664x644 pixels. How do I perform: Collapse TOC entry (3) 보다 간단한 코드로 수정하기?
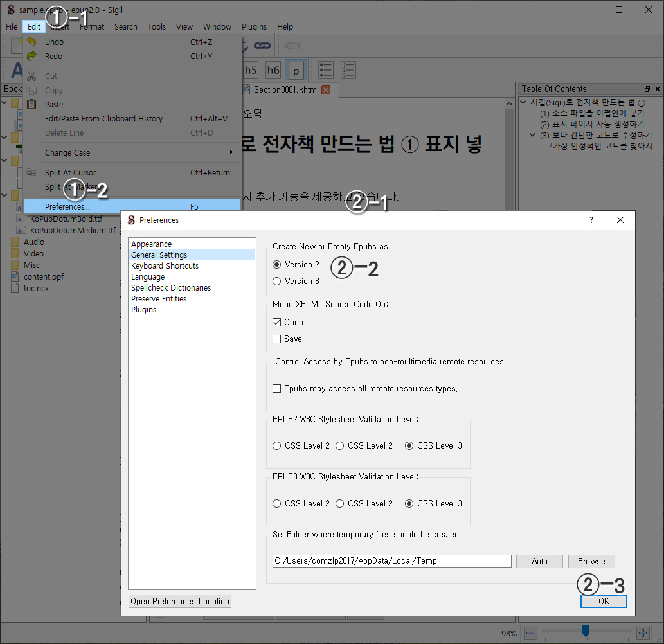click(x=533, y=135)
